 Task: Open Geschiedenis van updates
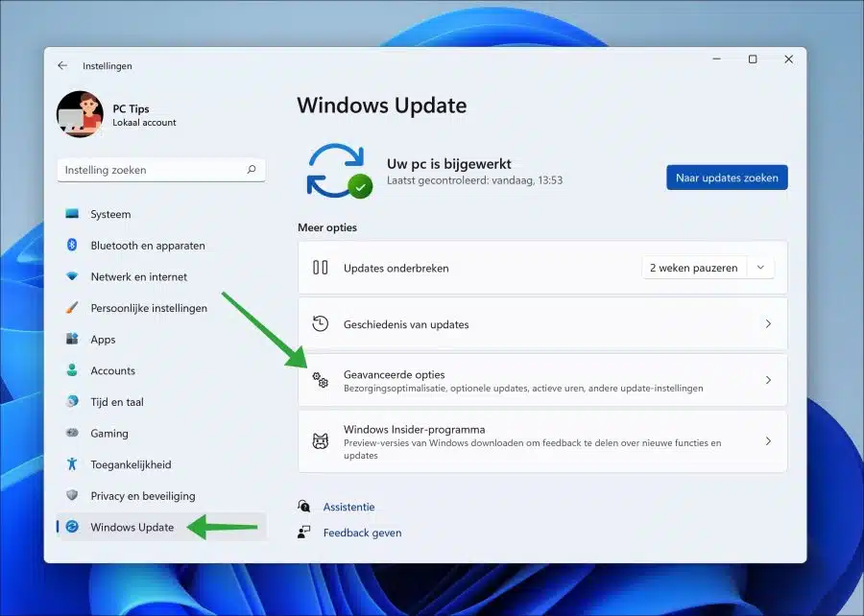coord(542,324)
